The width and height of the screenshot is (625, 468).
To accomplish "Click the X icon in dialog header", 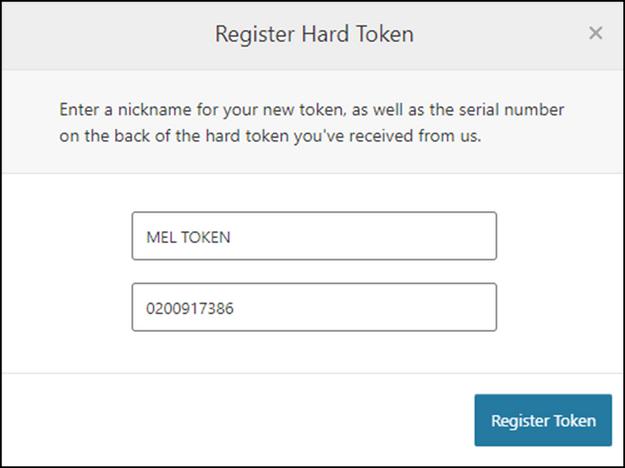I will click(596, 33).
